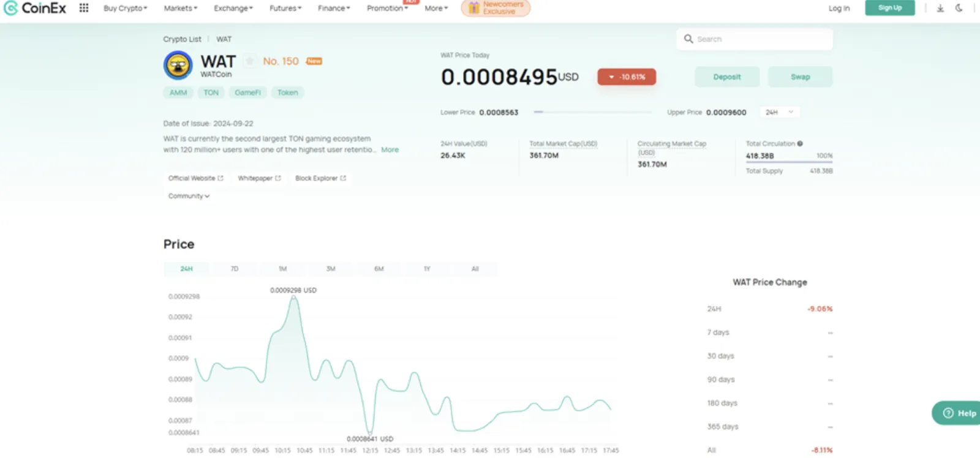This screenshot has width=980, height=458.
Task: Select the All chart tab
Action: pyautogui.click(x=475, y=269)
